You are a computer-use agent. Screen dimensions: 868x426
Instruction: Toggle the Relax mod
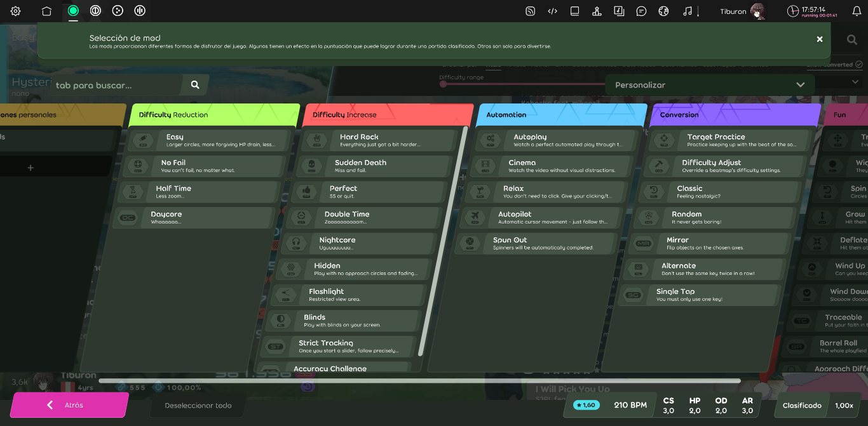(x=548, y=192)
